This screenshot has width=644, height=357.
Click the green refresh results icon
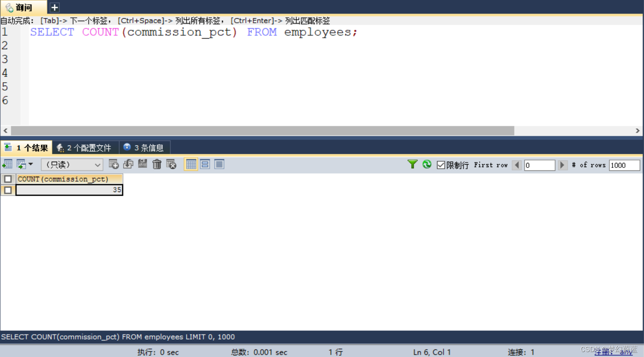(x=427, y=165)
